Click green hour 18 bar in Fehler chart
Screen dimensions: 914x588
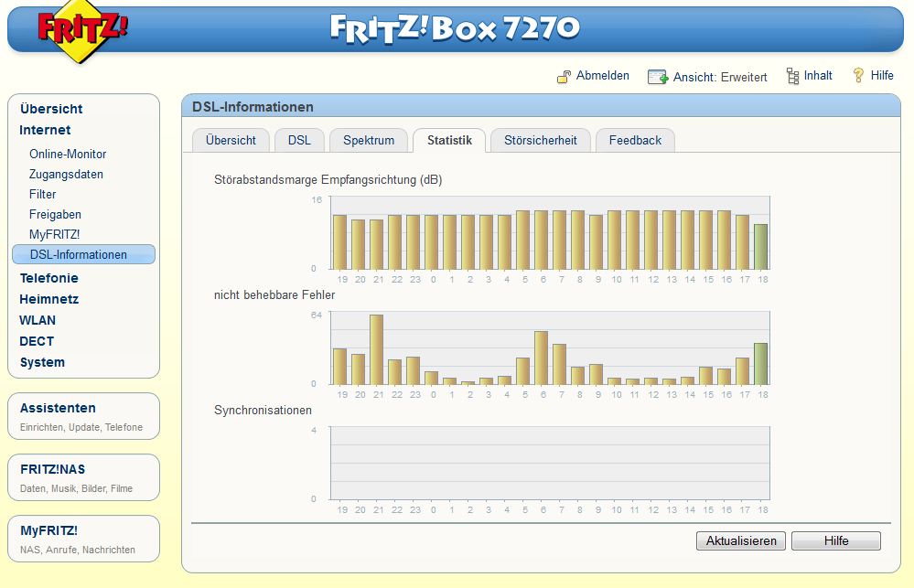click(x=760, y=364)
